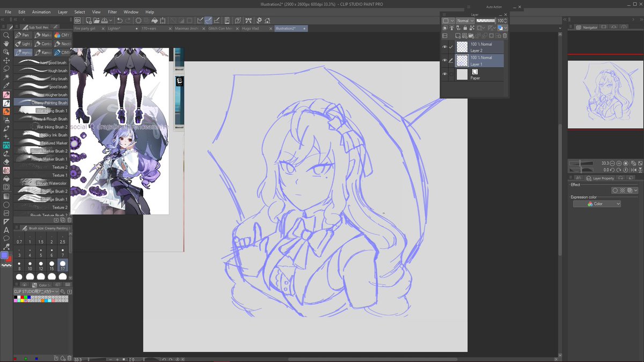Select the Text tool
Screen dimensions: 644x362
[x=6, y=230]
